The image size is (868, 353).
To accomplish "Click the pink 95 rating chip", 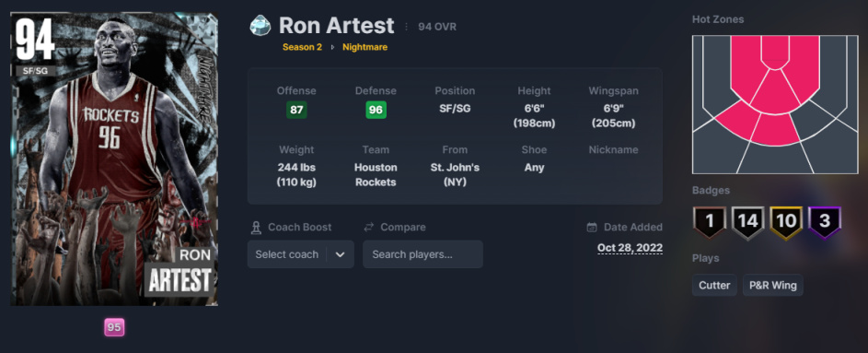I will point(114,327).
